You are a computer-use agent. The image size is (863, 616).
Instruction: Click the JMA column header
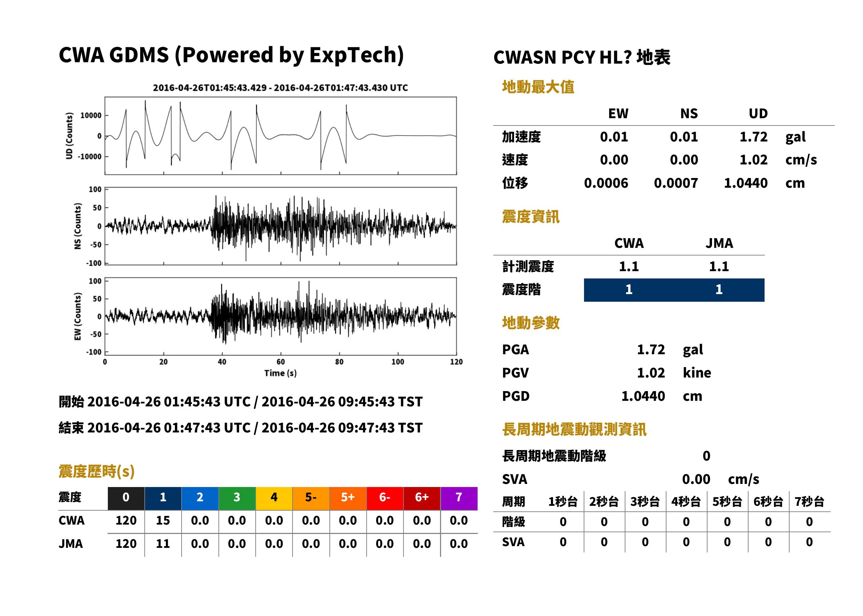[719, 243]
